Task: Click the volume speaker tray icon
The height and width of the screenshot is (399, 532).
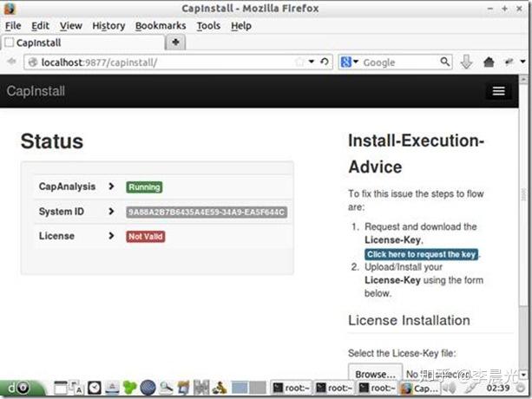Action: pyautogui.click(x=450, y=388)
